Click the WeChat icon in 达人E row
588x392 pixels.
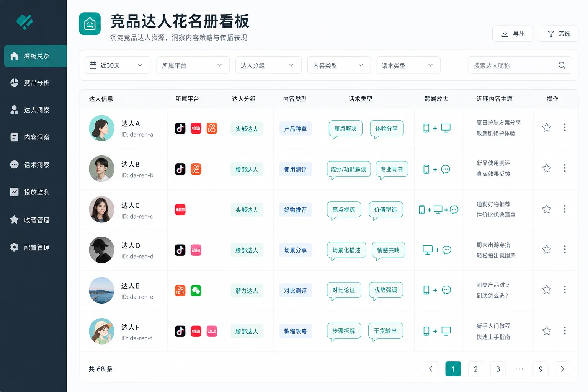point(196,291)
